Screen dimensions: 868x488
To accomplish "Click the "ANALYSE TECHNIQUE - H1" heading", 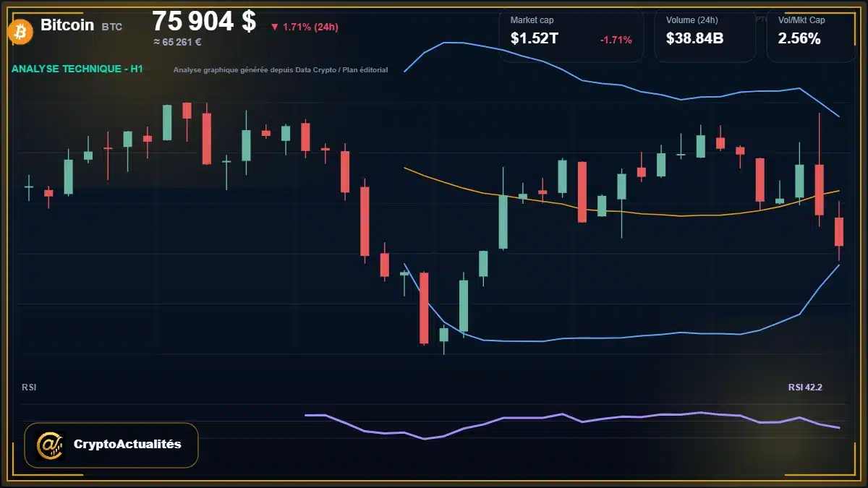I will 77,69.
